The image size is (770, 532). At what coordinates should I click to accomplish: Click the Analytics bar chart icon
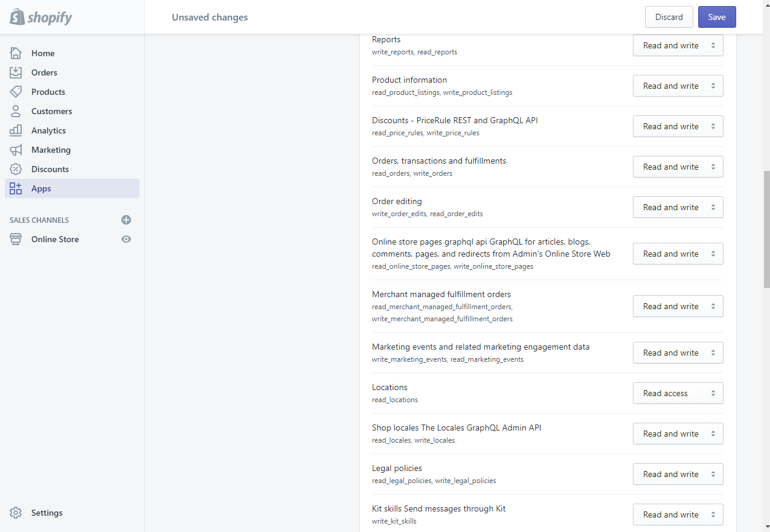(16, 130)
